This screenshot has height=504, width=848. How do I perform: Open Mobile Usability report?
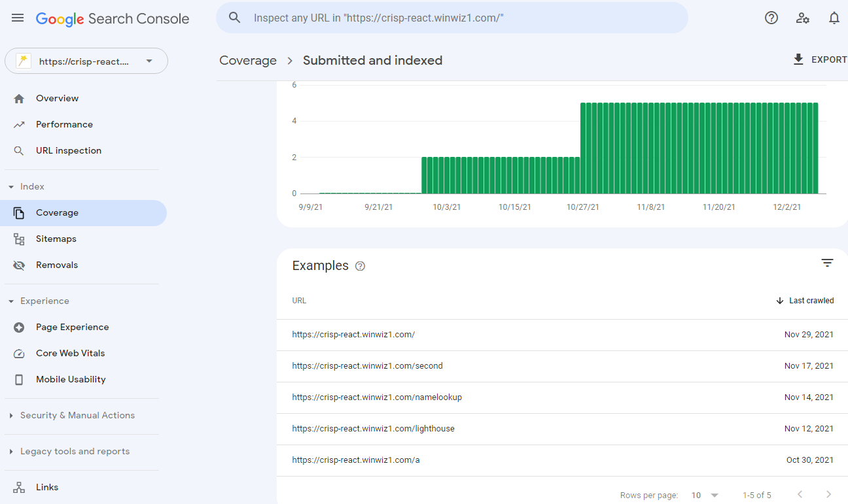coord(71,380)
